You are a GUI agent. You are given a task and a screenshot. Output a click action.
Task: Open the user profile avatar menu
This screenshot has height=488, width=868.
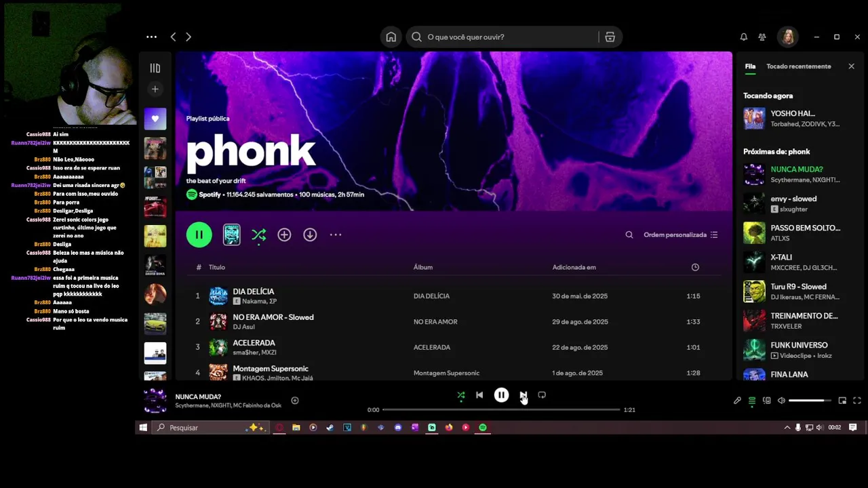tap(788, 37)
